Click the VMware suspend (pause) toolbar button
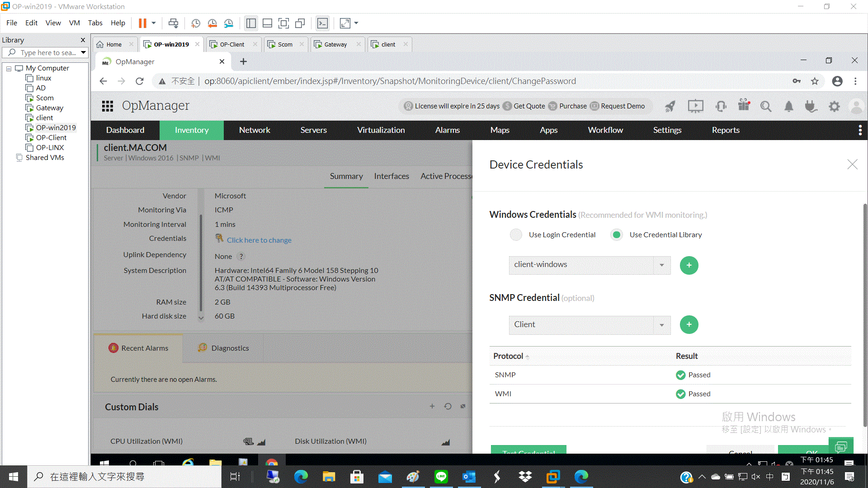 (142, 23)
